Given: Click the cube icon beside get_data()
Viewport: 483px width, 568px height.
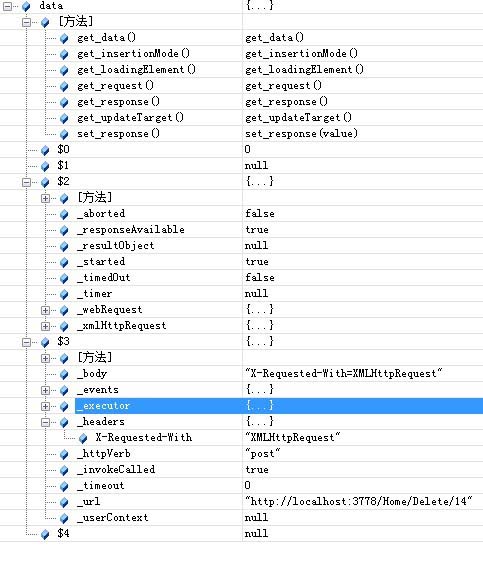Looking at the screenshot, I should tap(64, 38).
